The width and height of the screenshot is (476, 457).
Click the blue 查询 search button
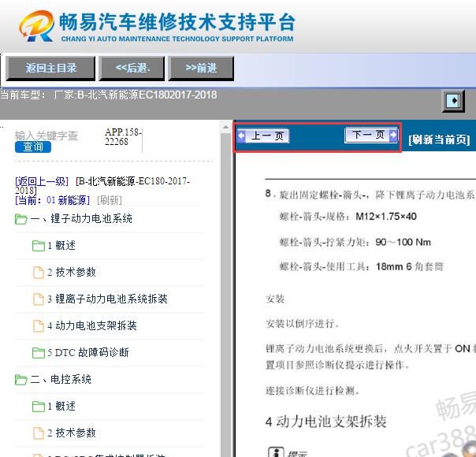pos(33,147)
